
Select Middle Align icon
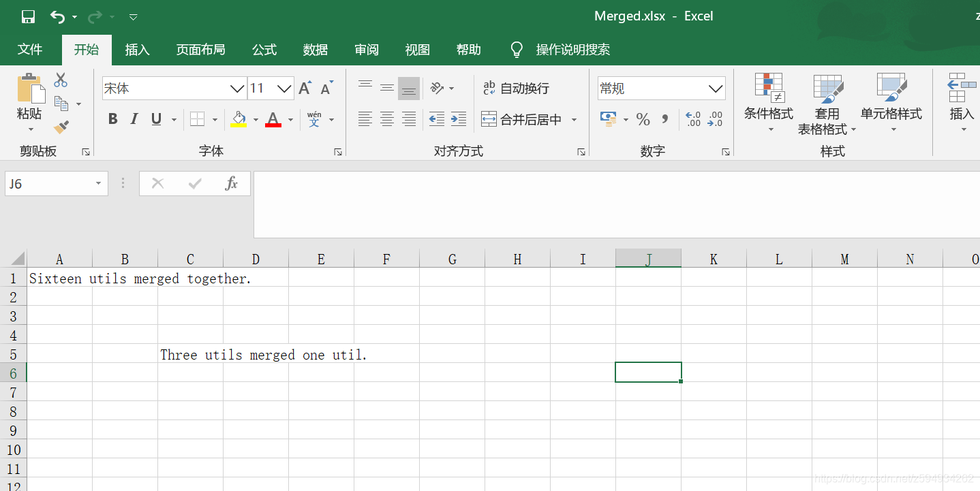pyautogui.click(x=387, y=88)
